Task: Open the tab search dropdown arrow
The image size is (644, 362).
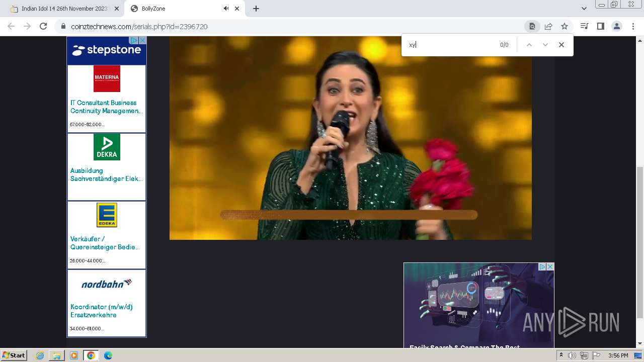Action: pyautogui.click(x=584, y=9)
